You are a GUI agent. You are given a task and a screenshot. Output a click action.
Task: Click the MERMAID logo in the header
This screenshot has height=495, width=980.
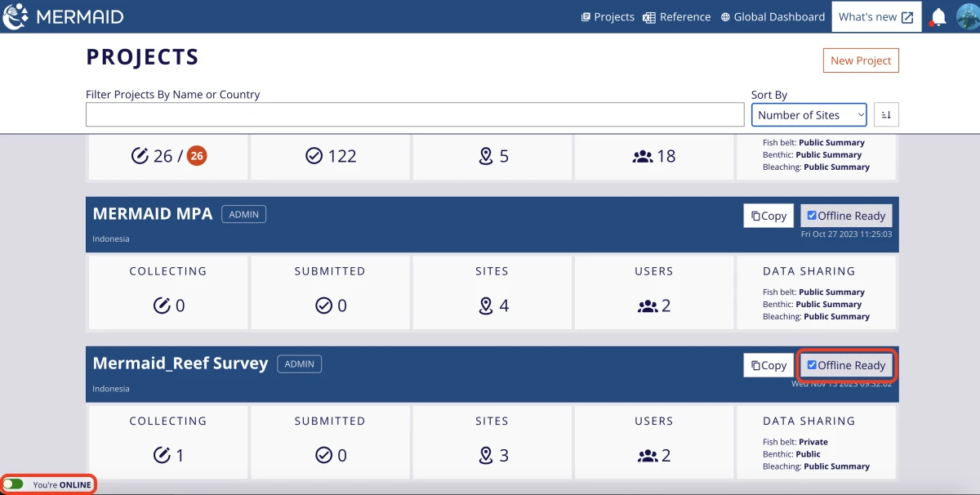[64, 16]
